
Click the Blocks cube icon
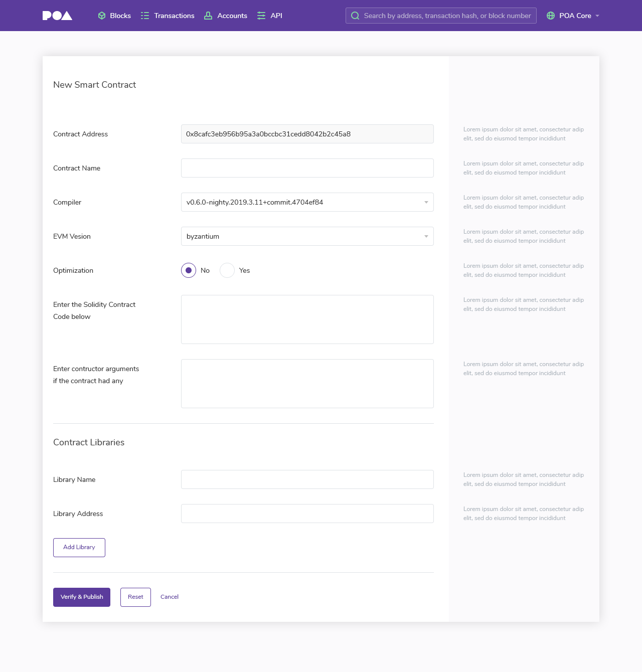point(102,16)
